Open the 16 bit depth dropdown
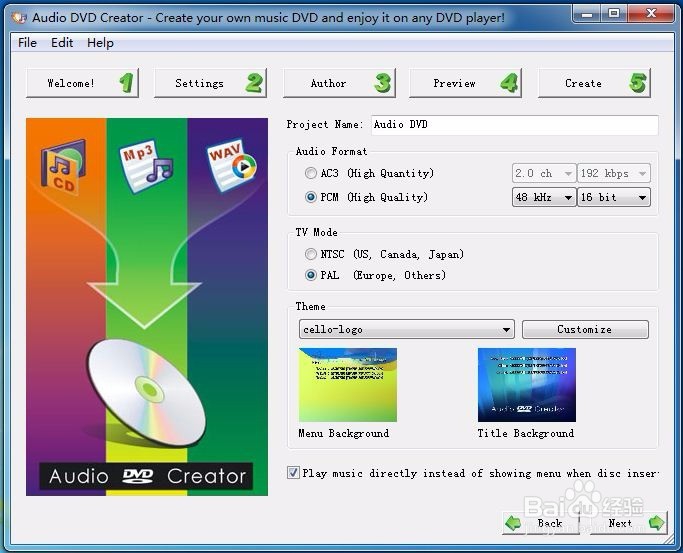This screenshot has height=553, width=683. [x=614, y=197]
